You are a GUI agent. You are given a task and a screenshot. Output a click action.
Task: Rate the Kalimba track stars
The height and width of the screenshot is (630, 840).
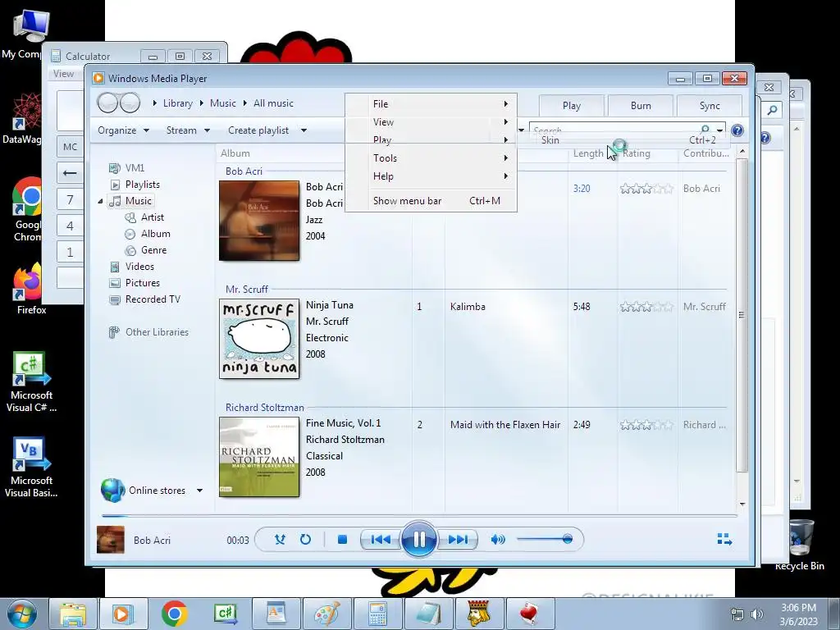tap(646, 307)
